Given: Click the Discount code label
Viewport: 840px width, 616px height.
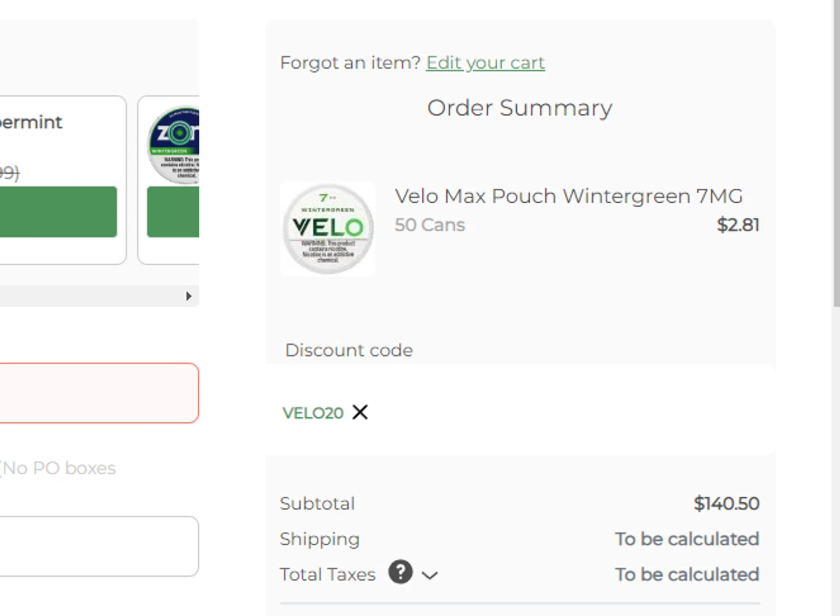Looking at the screenshot, I should 349,351.
